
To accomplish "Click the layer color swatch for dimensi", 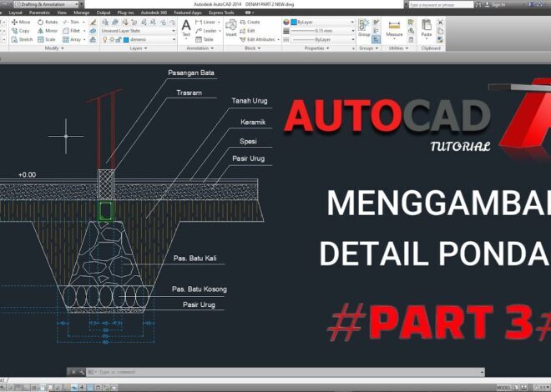I will click(126, 40).
